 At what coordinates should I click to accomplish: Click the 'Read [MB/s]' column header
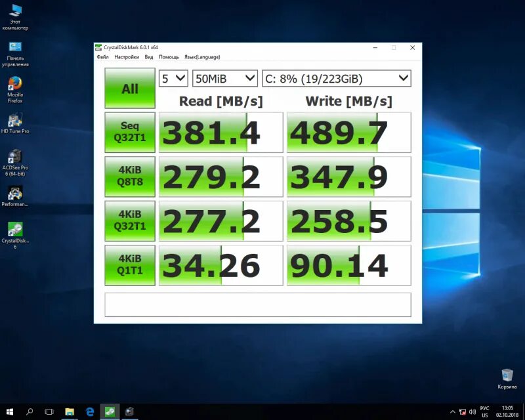click(221, 101)
